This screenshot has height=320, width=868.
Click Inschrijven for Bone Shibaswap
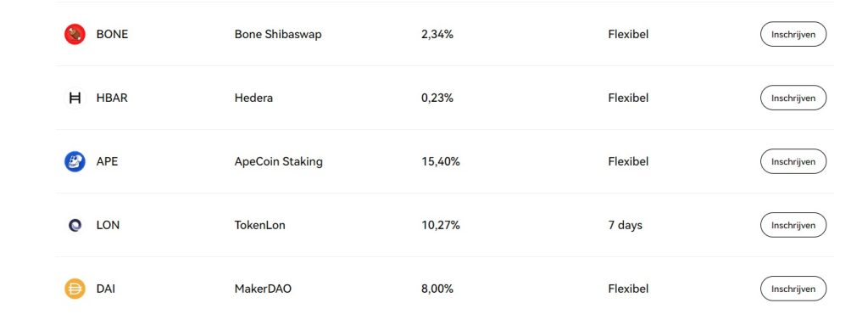click(x=793, y=35)
